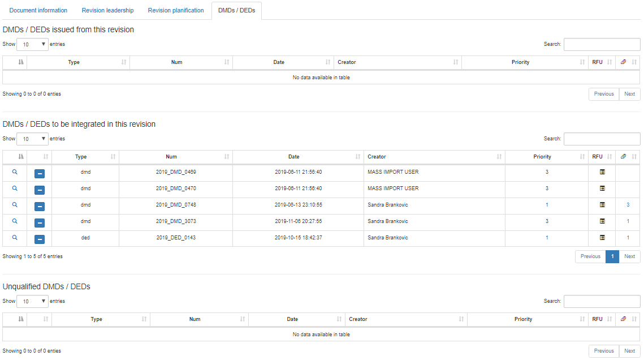Open attachment count 3 link for 2019_DMD_0748
644x360 pixels.
[628, 205]
